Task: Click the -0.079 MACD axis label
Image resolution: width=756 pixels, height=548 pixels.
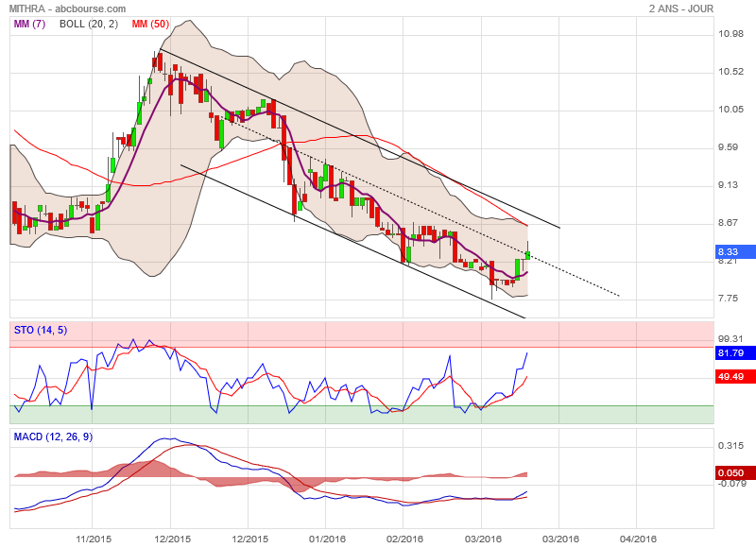Action: click(x=732, y=484)
